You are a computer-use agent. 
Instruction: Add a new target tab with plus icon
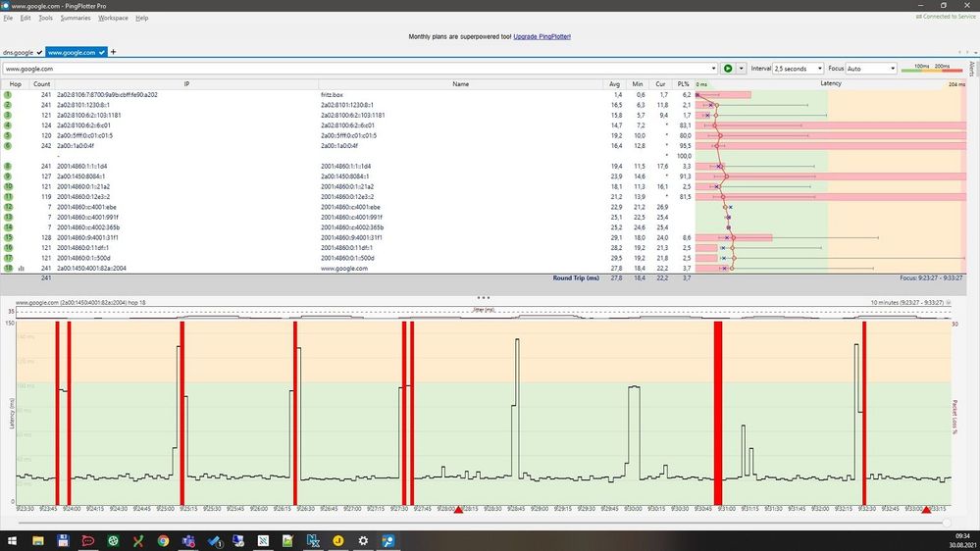(x=113, y=52)
